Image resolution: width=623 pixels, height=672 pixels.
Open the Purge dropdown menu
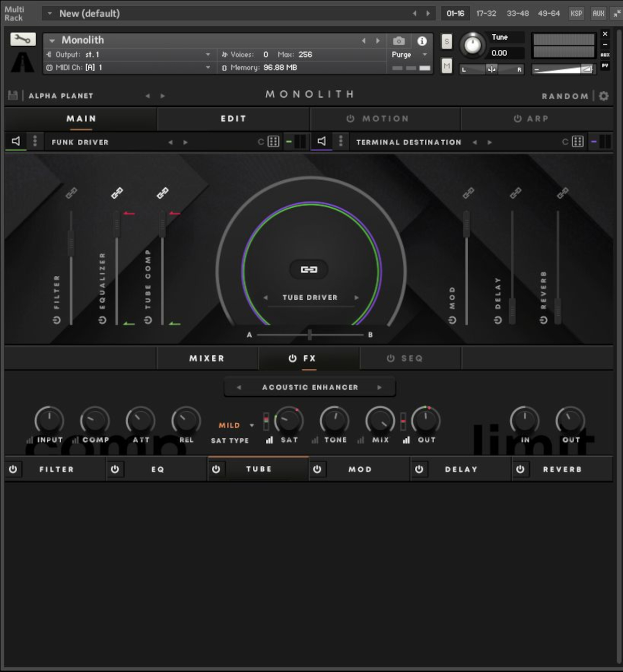[410, 55]
